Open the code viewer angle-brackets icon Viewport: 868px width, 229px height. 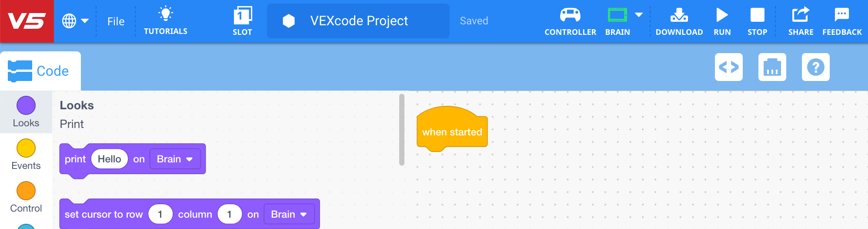[729, 67]
